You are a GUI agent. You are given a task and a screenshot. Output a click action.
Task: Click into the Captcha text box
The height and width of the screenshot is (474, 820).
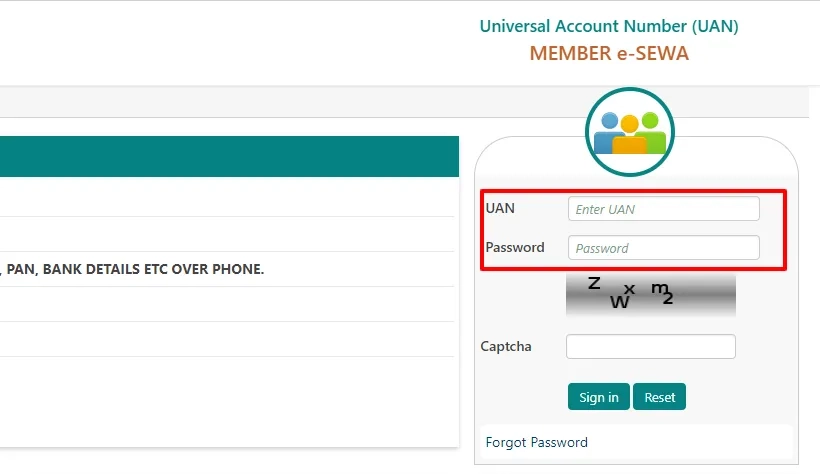pyautogui.click(x=650, y=346)
